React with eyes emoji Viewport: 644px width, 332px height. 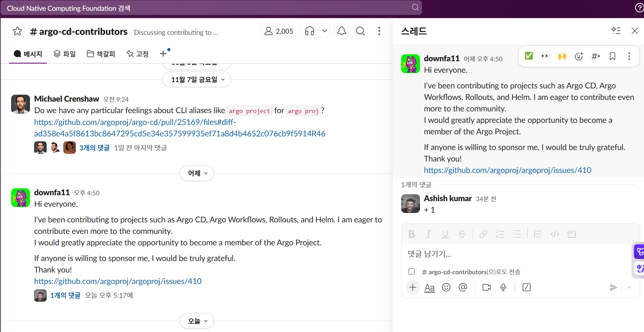click(545, 56)
